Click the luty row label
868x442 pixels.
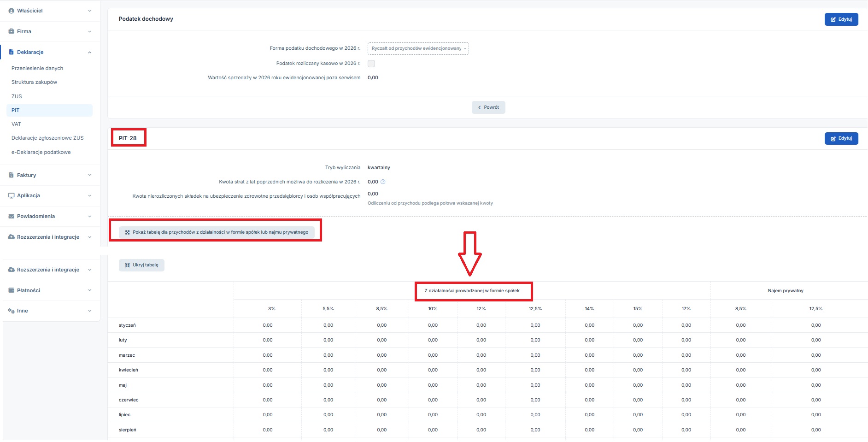(123, 340)
